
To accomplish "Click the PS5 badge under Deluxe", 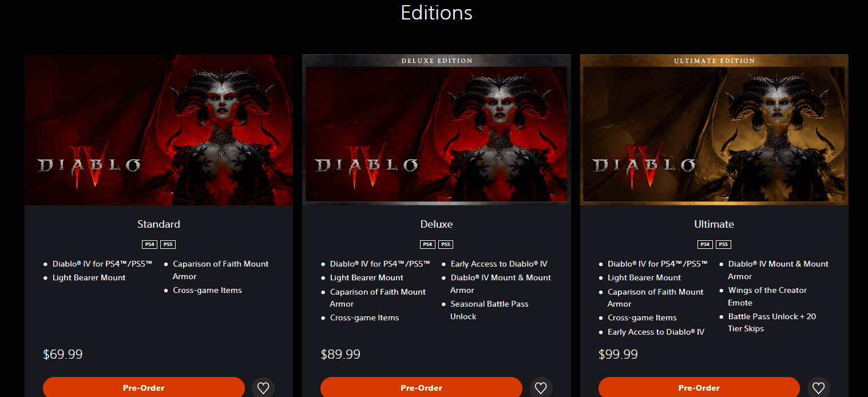I will [x=446, y=244].
